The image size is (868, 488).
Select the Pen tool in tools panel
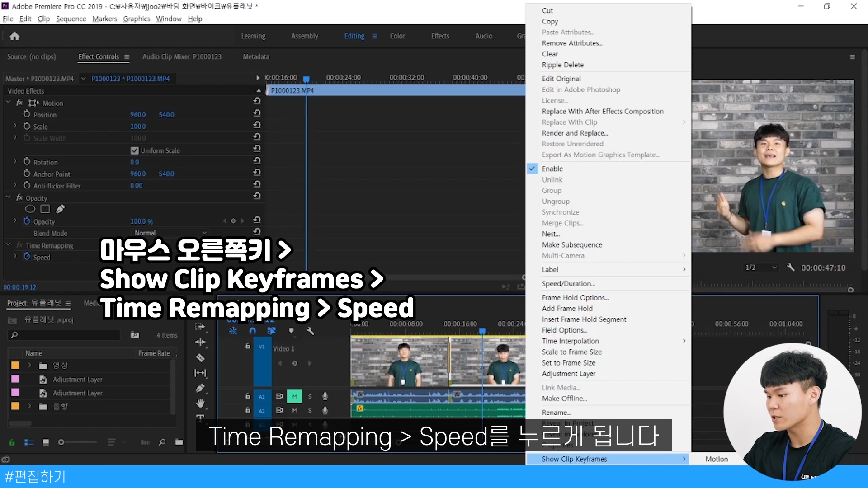tap(200, 388)
